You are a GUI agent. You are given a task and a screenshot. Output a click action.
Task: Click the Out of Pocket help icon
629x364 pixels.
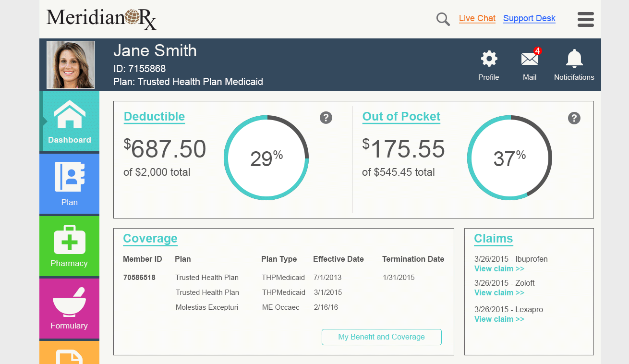[574, 118]
